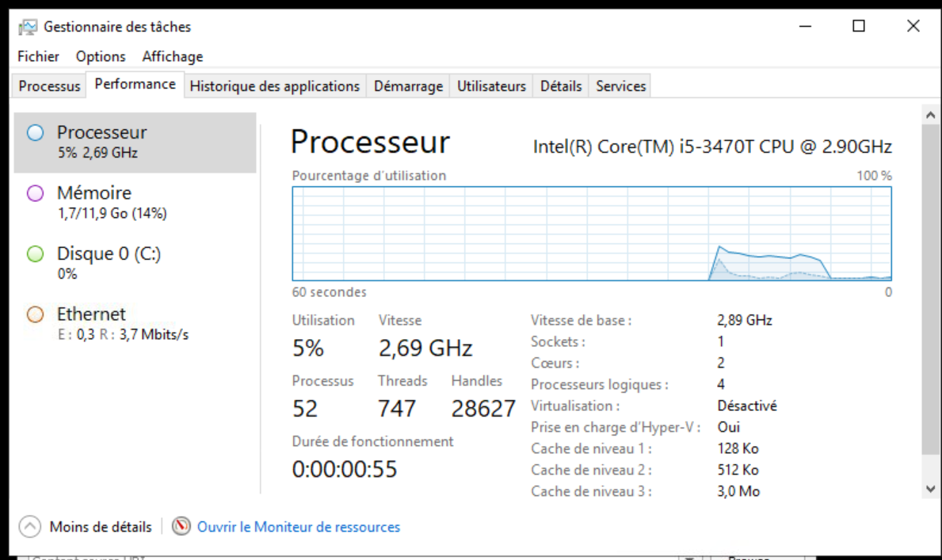Screen dimensions: 942x560
Task: Select the Ethernet network entry
Action: (135, 325)
